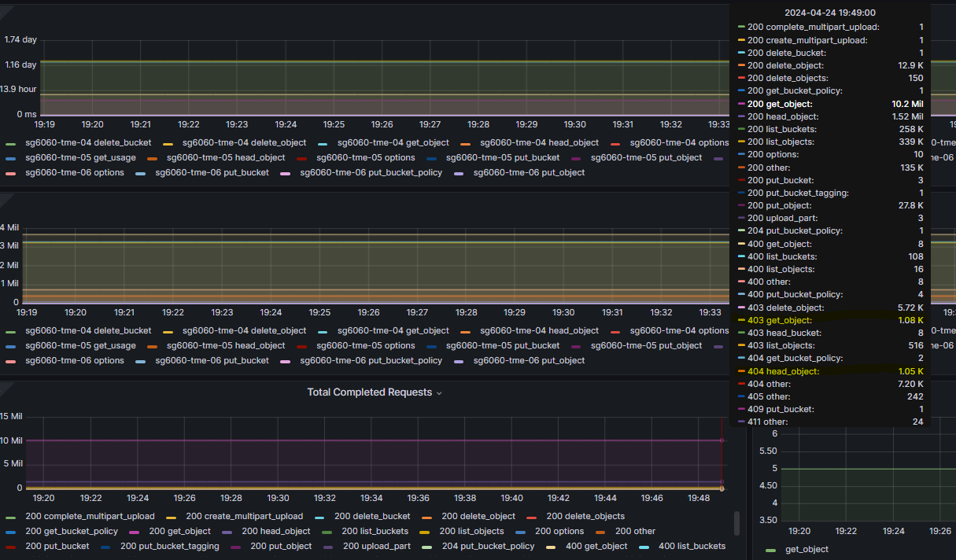This screenshot has height=560, width=956.
Task: Click sg6060-tme-06 put_object in the second panel legend
Action: pyautogui.click(x=529, y=360)
